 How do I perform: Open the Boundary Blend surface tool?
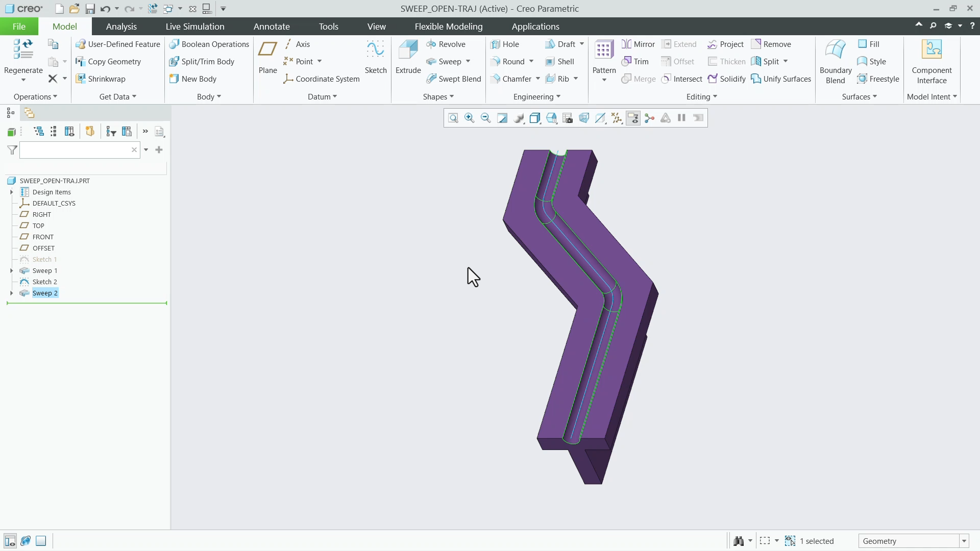[836, 61]
